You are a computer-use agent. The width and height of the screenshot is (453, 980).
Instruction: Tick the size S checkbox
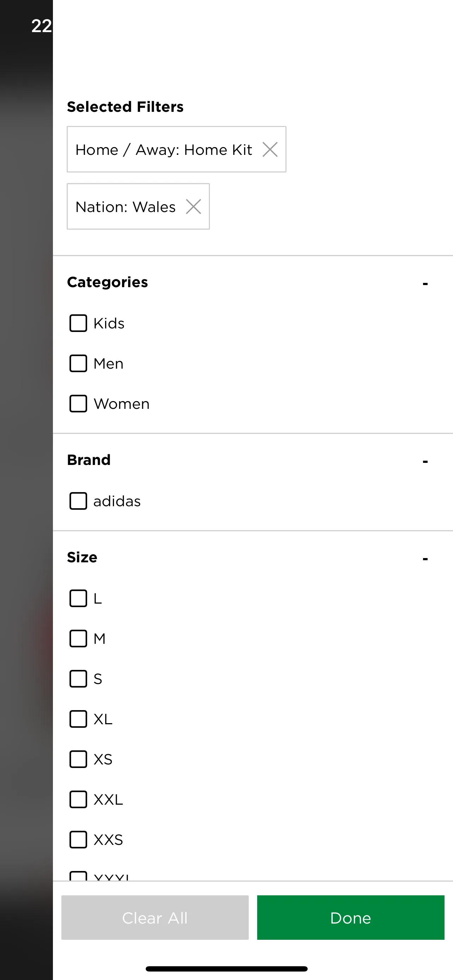(x=78, y=679)
